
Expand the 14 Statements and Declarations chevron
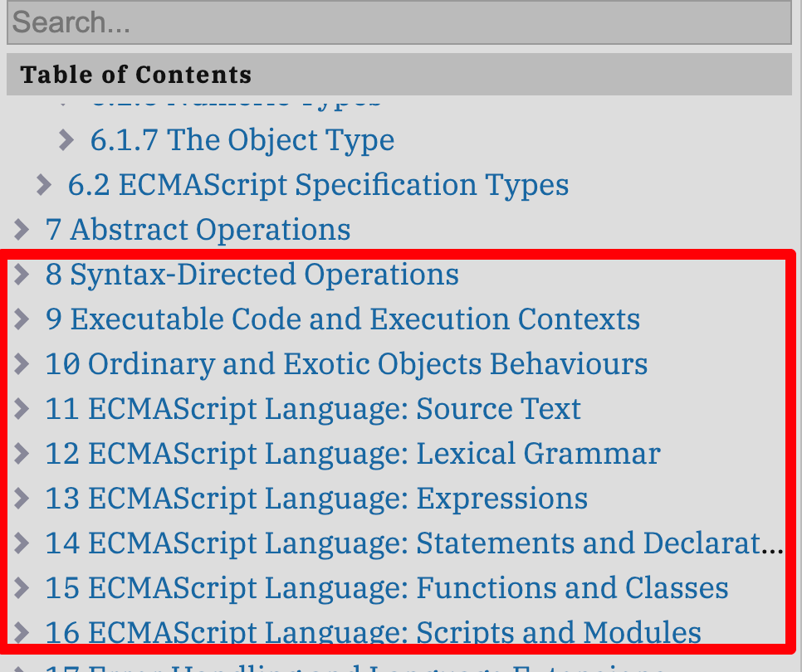coord(22,543)
